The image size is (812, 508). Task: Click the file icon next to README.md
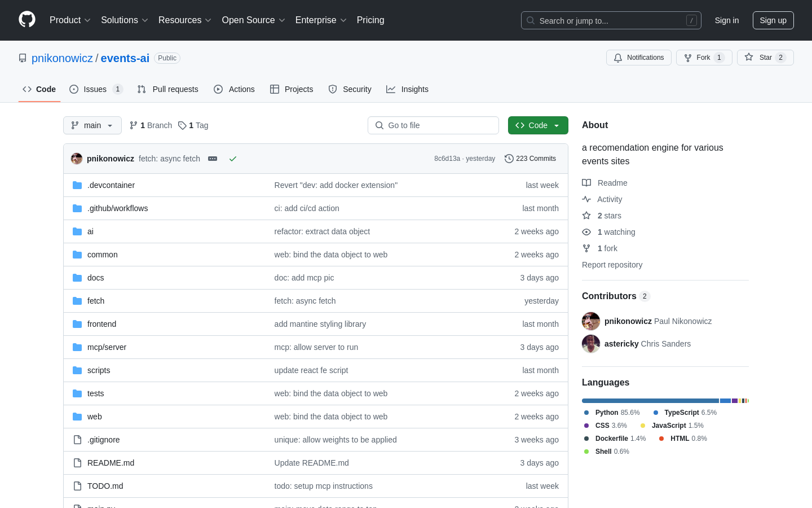77,463
